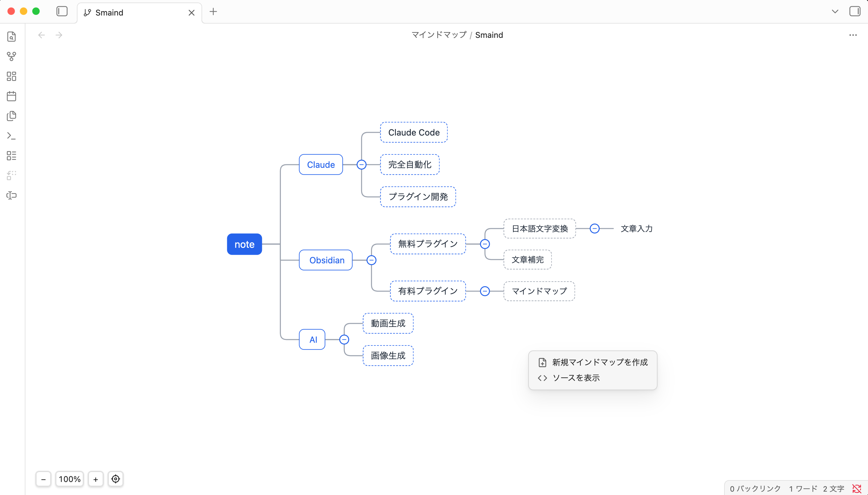Open quick file search in left ribbon

(11, 36)
